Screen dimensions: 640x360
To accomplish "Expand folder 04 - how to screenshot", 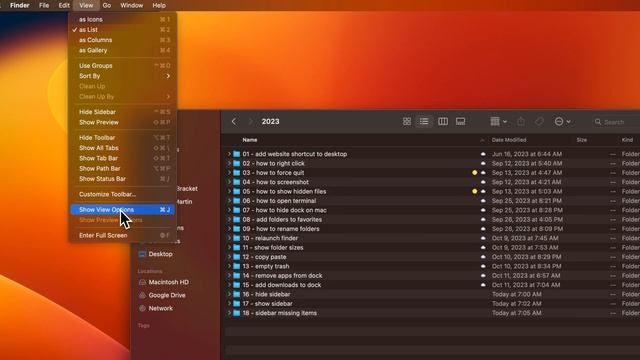I will (x=229, y=182).
